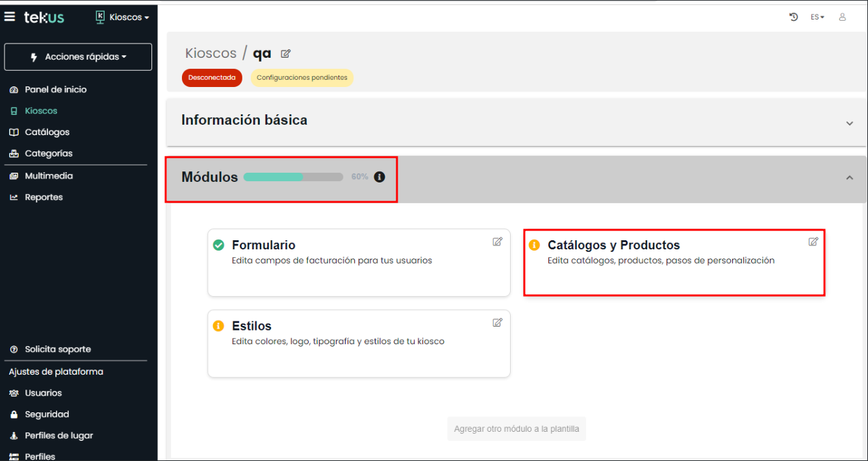Screen dimensions: 868x461
Task: Expand the Información básica section
Action: (x=849, y=123)
